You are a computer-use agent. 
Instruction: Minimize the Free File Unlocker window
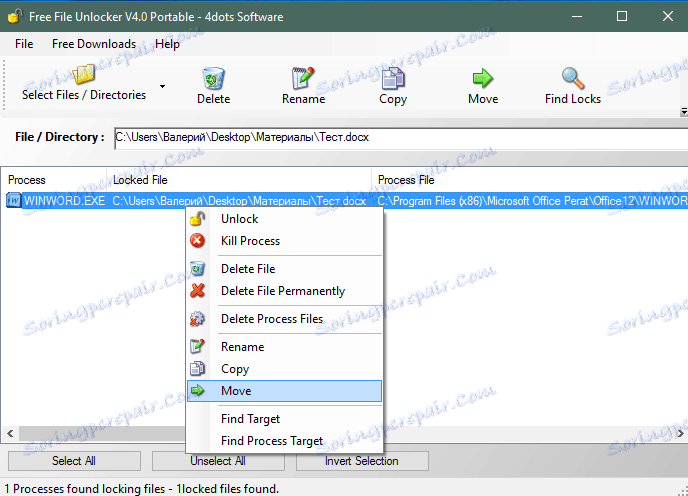[577, 16]
